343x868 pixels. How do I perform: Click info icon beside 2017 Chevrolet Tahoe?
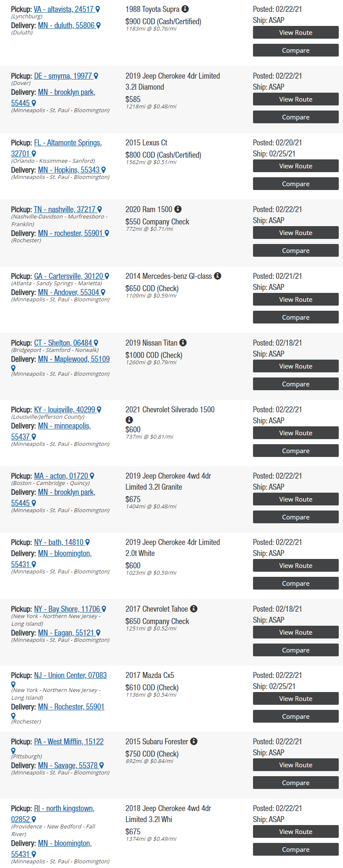[x=194, y=608]
